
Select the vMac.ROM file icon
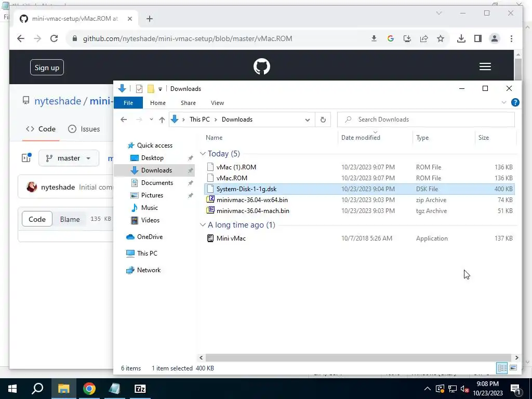point(210,178)
